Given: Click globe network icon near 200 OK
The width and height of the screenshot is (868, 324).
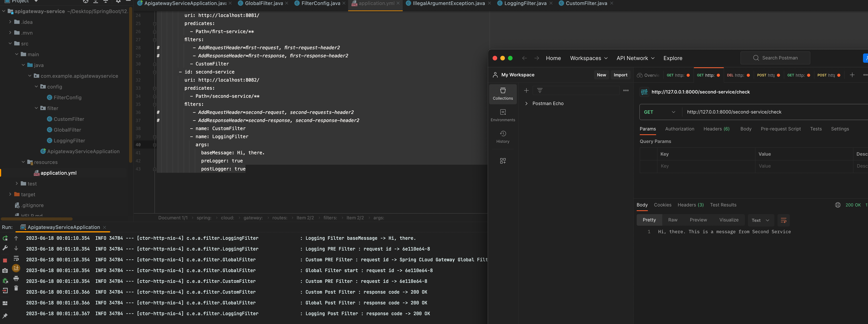Looking at the screenshot, I should [838, 205].
